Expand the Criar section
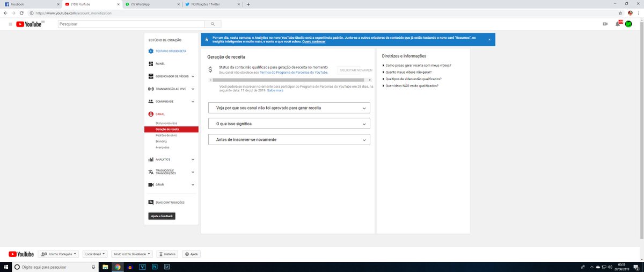644x272 pixels. click(171, 184)
